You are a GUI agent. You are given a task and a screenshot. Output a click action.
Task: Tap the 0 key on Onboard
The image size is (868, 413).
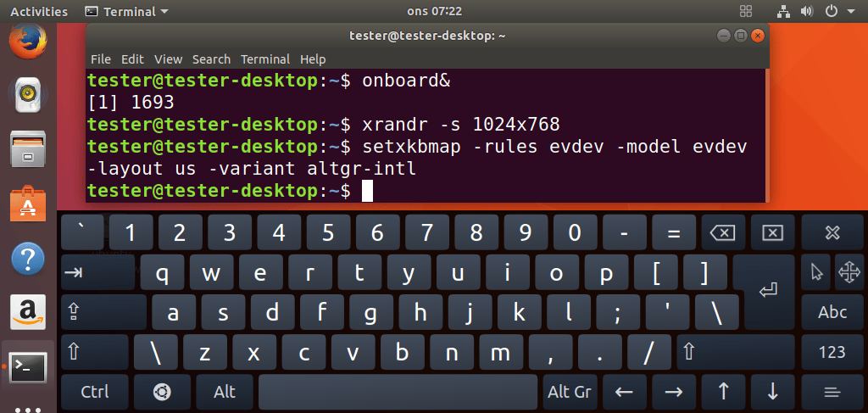575,232
